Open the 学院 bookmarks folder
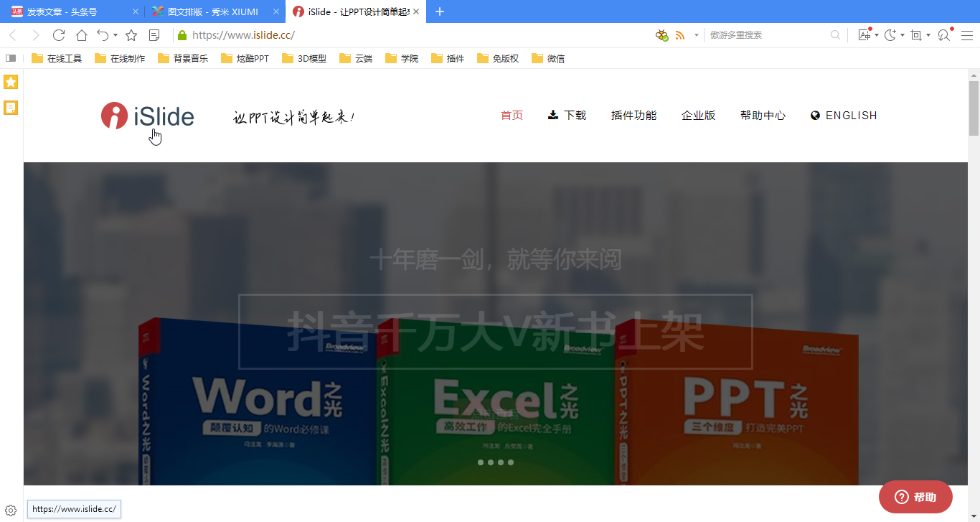The height and width of the screenshot is (522, 980). pyautogui.click(x=402, y=58)
